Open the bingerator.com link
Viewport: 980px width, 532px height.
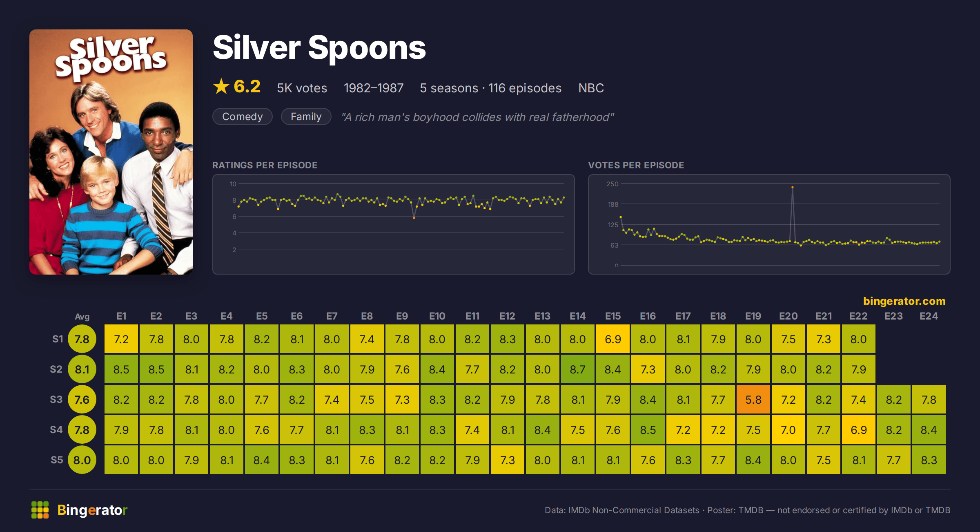coord(904,301)
